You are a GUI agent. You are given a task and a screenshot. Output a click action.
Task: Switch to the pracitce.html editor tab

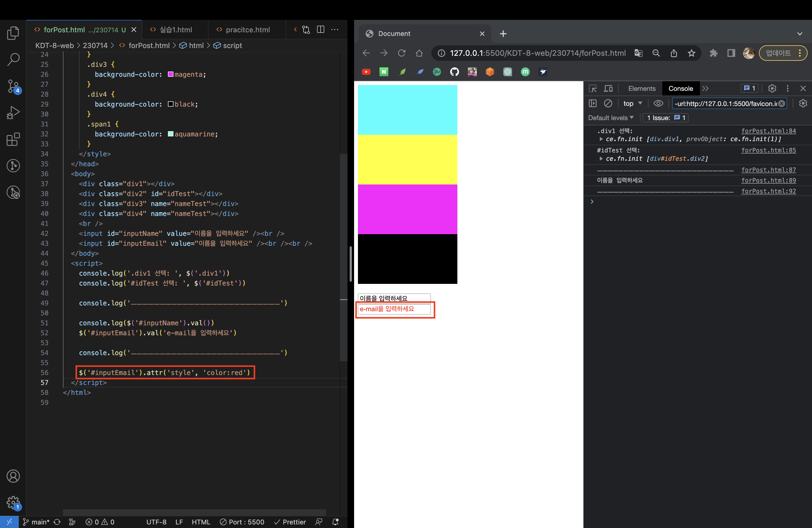click(x=247, y=30)
